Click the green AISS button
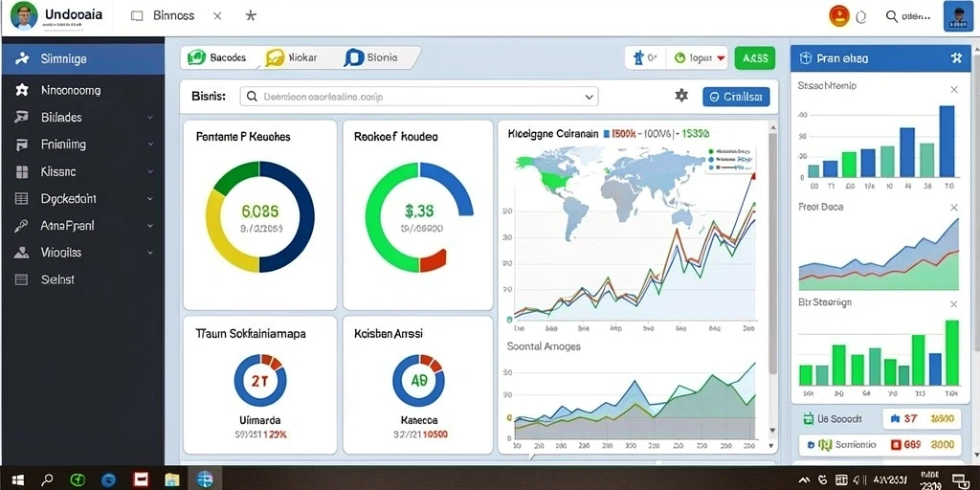Image resolution: width=980 pixels, height=490 pixels. coord(755,58)
